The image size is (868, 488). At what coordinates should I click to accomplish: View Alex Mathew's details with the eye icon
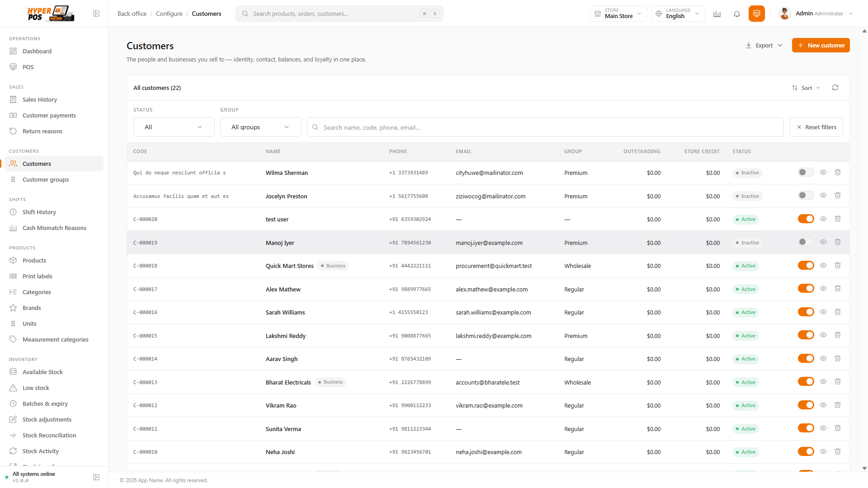[823, 289]
